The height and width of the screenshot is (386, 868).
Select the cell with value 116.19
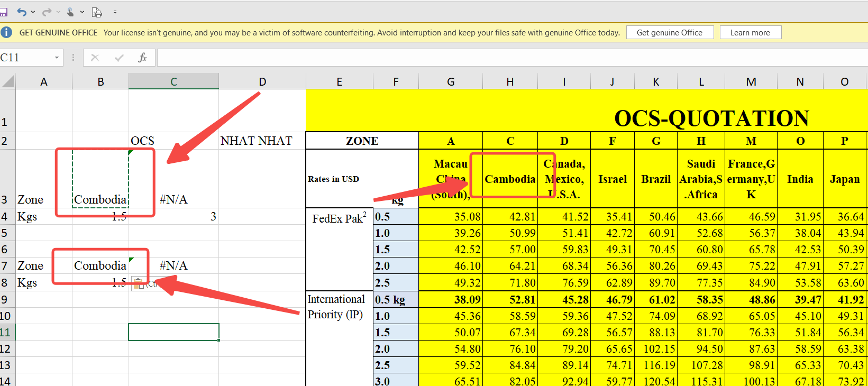[656, 365]
